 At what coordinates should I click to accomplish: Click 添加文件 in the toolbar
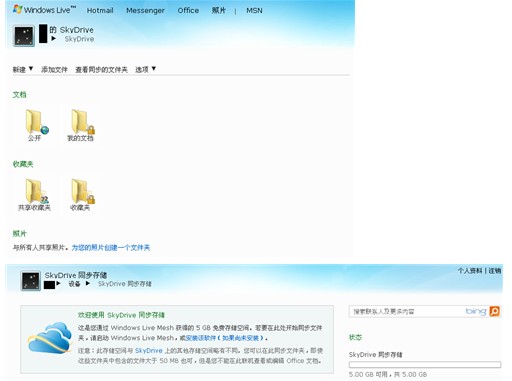tap(54, 70)
